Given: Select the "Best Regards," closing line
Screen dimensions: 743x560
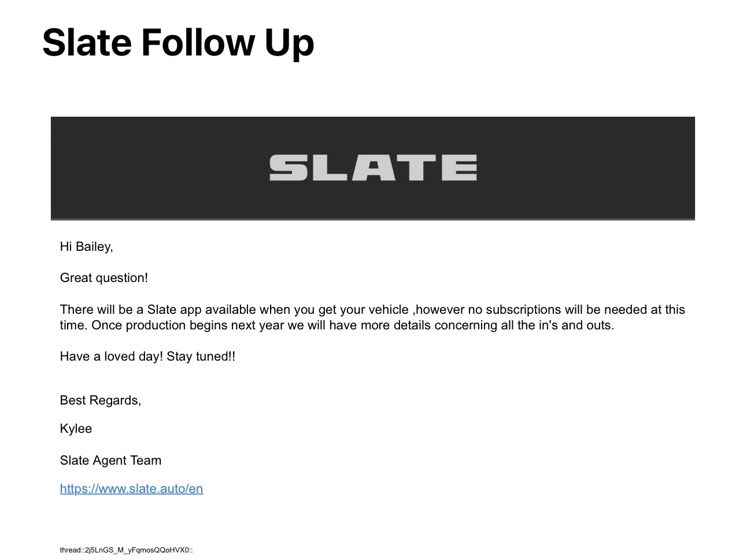Looking at the screenshot, I should click(x=101, y=400).
